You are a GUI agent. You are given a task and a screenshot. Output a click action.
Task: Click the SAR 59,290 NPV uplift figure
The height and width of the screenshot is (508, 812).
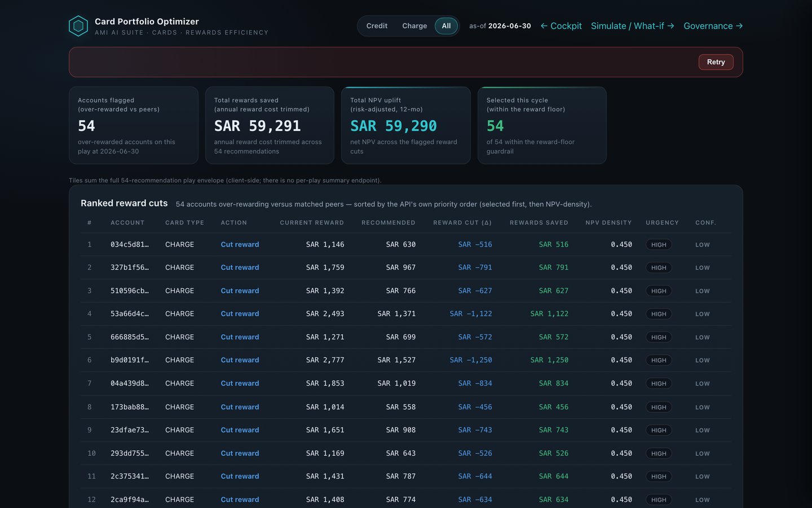(x=394, y=126)
